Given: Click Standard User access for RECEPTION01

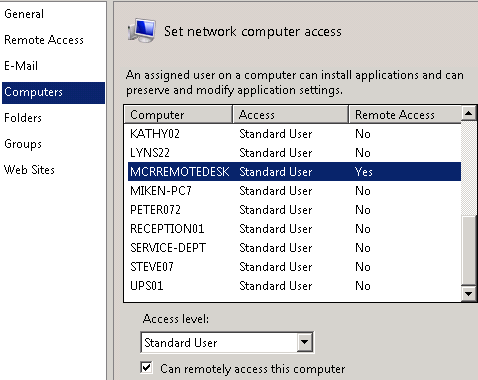Looking at the screenshot, I should coord(276,229).
